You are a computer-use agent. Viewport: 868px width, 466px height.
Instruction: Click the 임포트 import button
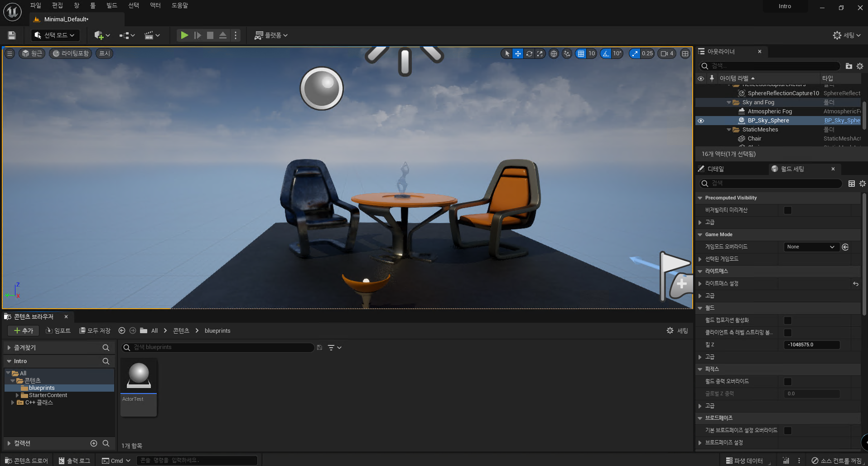(58, 331)
